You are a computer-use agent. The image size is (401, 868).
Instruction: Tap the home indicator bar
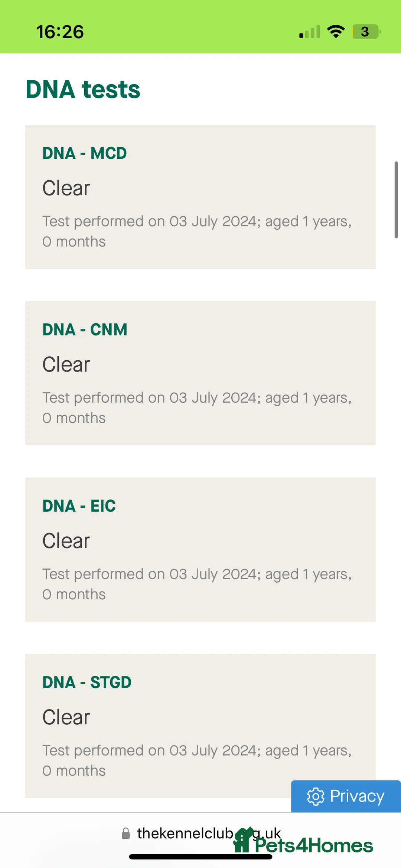click(200, 856)
